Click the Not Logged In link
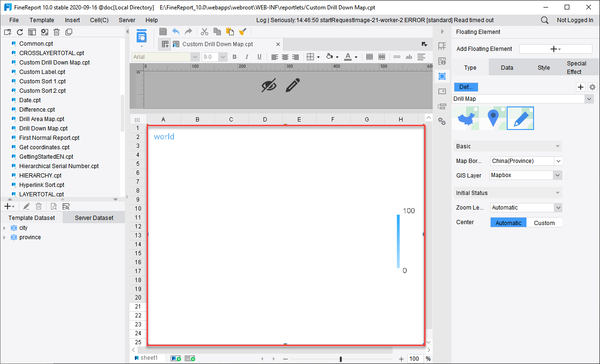 point(575,20)
